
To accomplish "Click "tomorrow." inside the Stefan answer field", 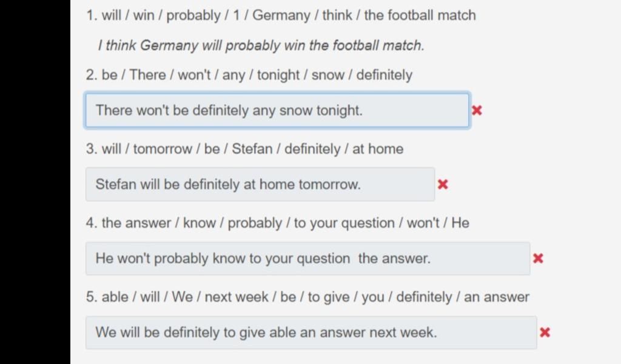I will (x=328, y=185).
